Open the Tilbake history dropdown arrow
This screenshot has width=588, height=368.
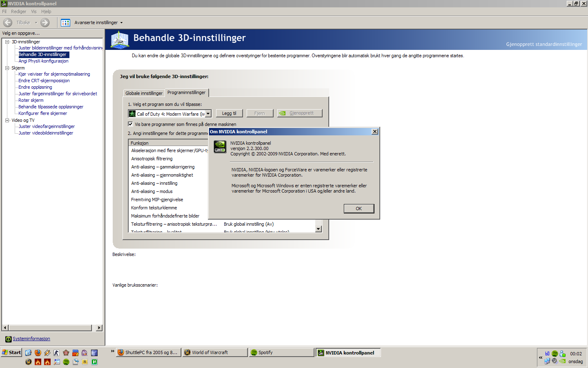click(36, 23)
